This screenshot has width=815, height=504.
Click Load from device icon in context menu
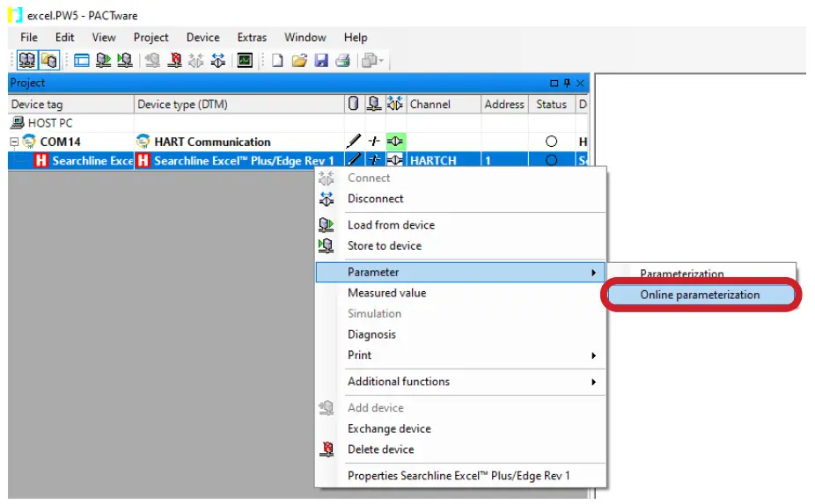tap(327, 225)
